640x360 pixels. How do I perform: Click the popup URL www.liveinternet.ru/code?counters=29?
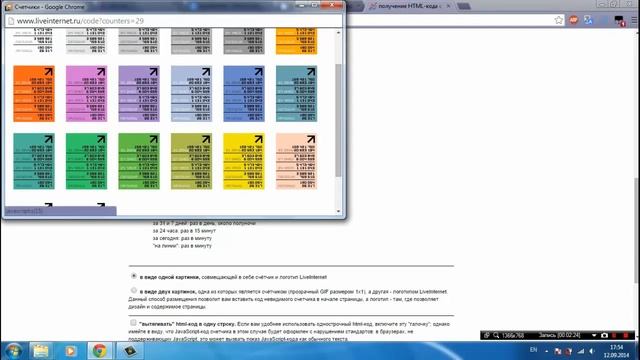click(x=80, y=21)
